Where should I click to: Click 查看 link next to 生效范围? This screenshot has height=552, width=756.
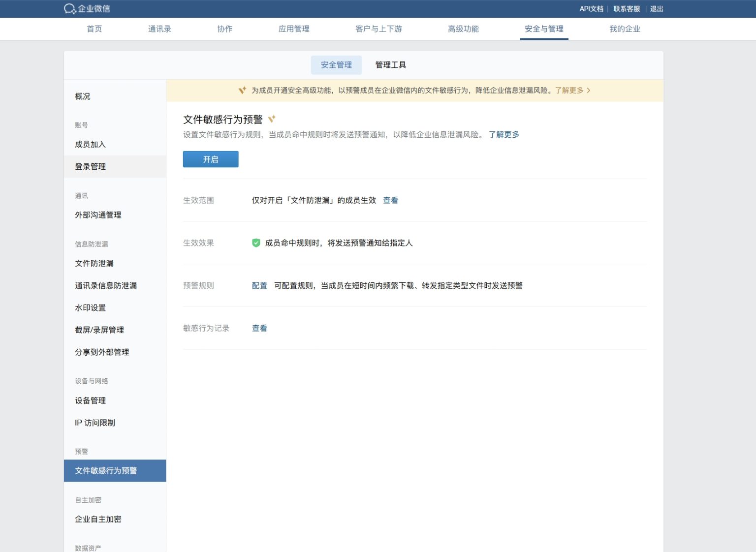[x=390, y=200]
